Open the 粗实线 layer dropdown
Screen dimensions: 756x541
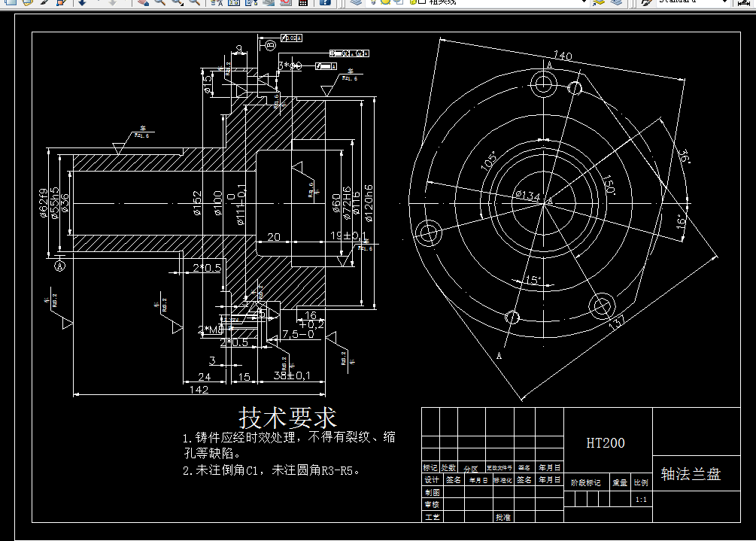click(584, 4)
